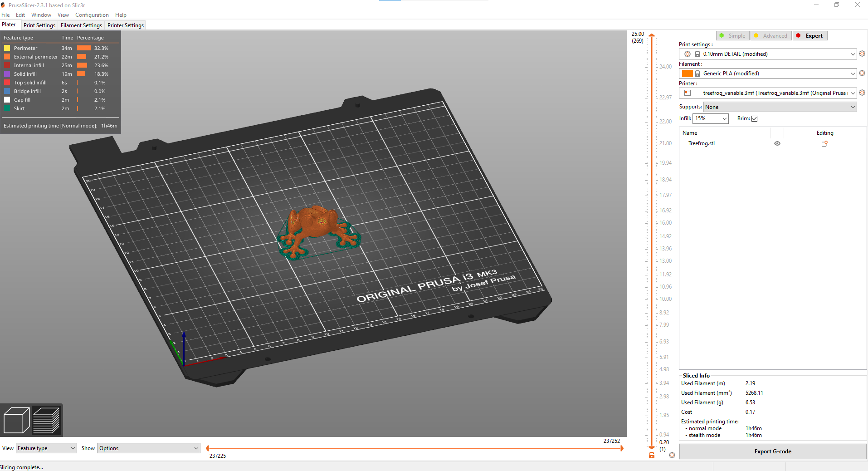The height and width of the screenshot is (471, 868).
Task: Select Expert mode
Action: point(810,36)
